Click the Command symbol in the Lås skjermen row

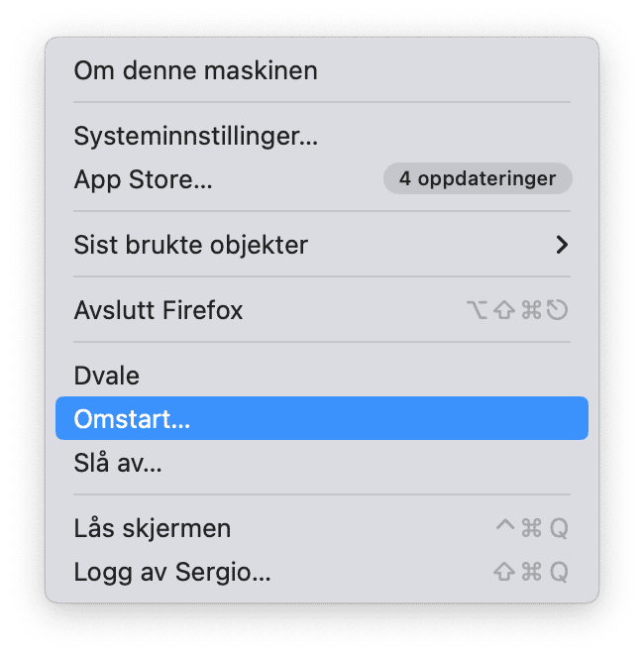pos(531,527)
